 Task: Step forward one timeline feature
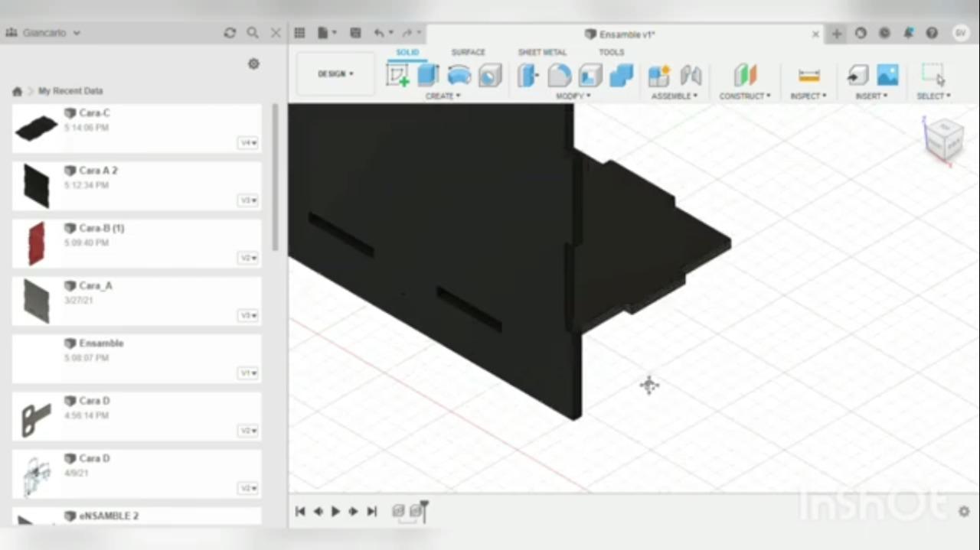[x=353, y=511]
